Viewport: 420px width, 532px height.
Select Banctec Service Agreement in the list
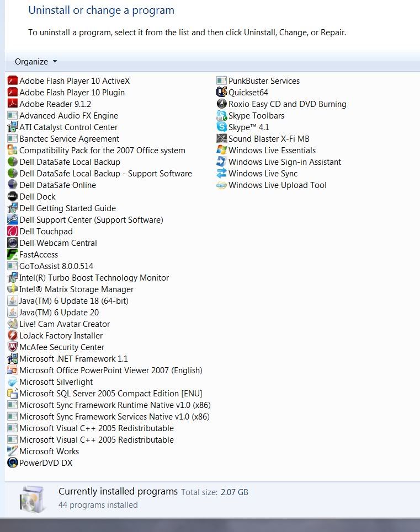[63, 139]
